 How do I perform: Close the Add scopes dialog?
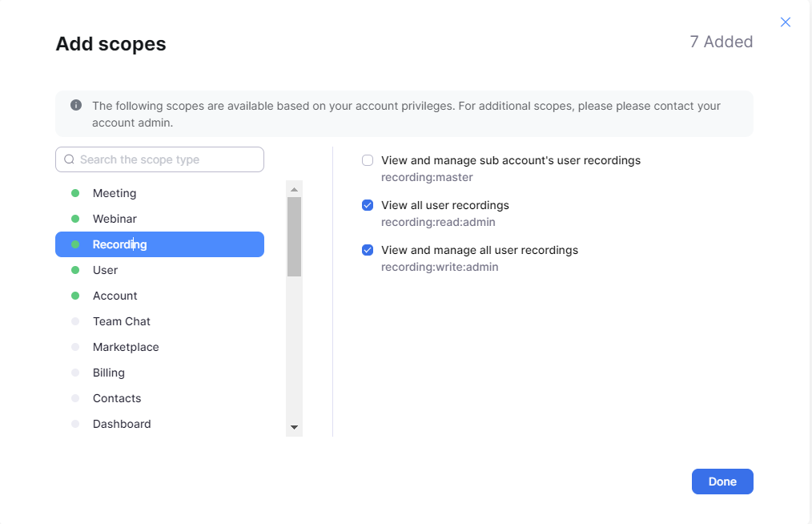[786, 22]
